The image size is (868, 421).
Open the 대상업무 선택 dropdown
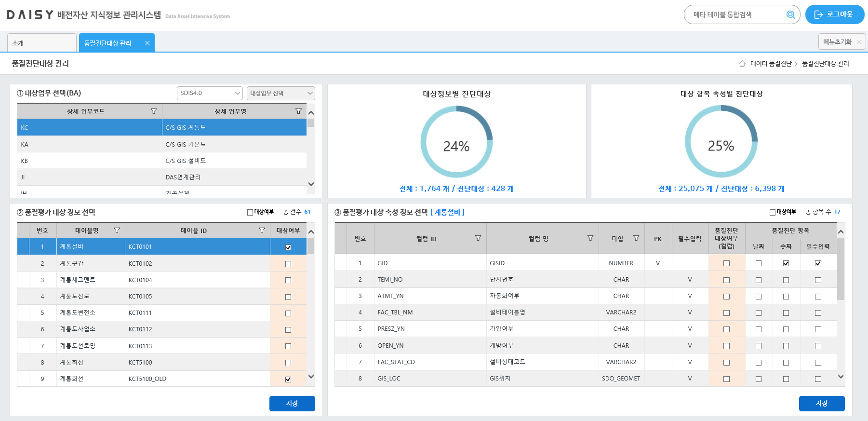(x=281, y=93)
